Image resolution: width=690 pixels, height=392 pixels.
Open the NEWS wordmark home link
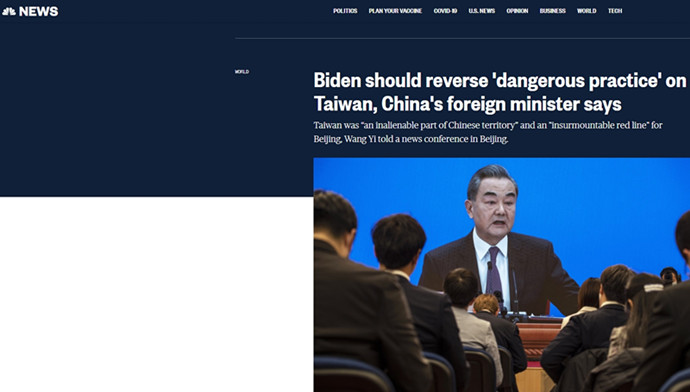[x=38, y=11]
